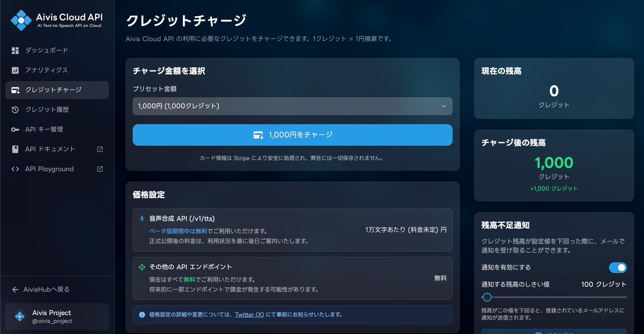This screenshot has width=644, height=334.
Task: Click external link icon beside APIドキュメント
Action: [100, 149]
